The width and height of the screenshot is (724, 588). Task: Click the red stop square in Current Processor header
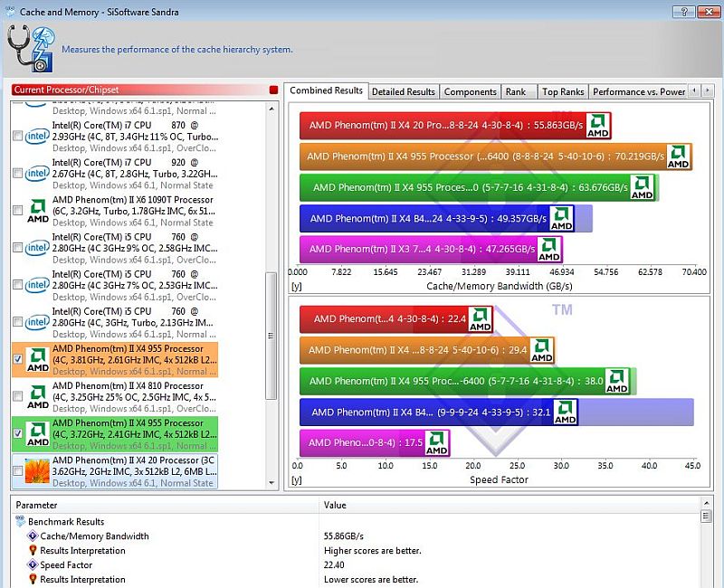pos(274,90)
